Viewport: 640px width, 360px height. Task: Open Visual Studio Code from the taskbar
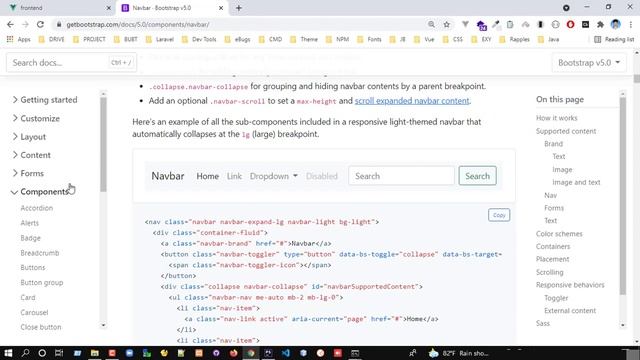286,353
